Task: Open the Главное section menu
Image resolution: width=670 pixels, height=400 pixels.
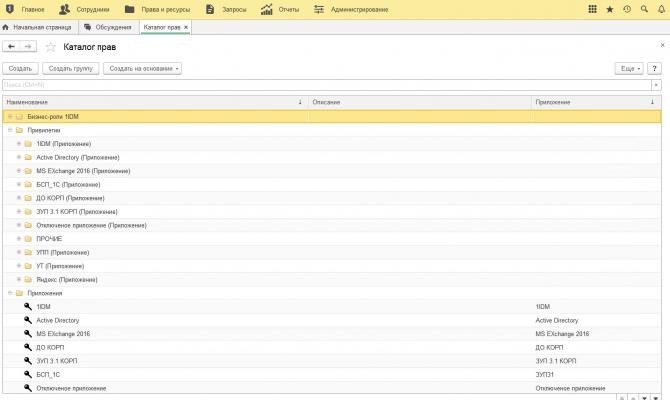Action: point(25,9)
